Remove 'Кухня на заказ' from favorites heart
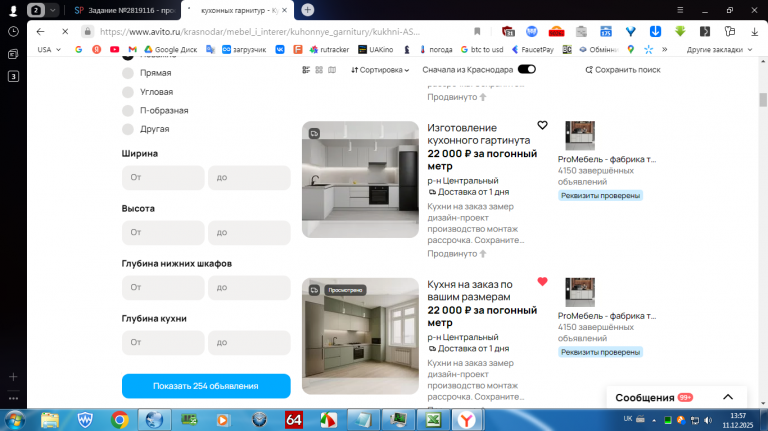 (x=542, y=282)
